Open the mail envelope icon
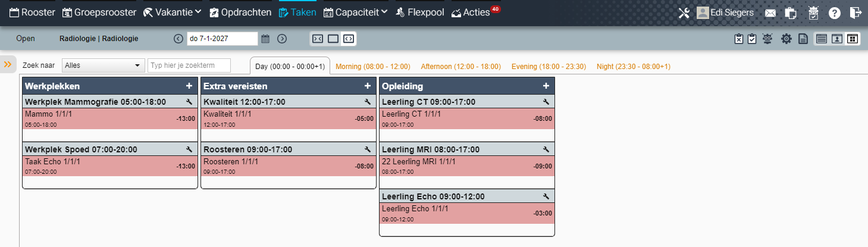The width and height of the screenshot is (868, 247). [770, 12]
